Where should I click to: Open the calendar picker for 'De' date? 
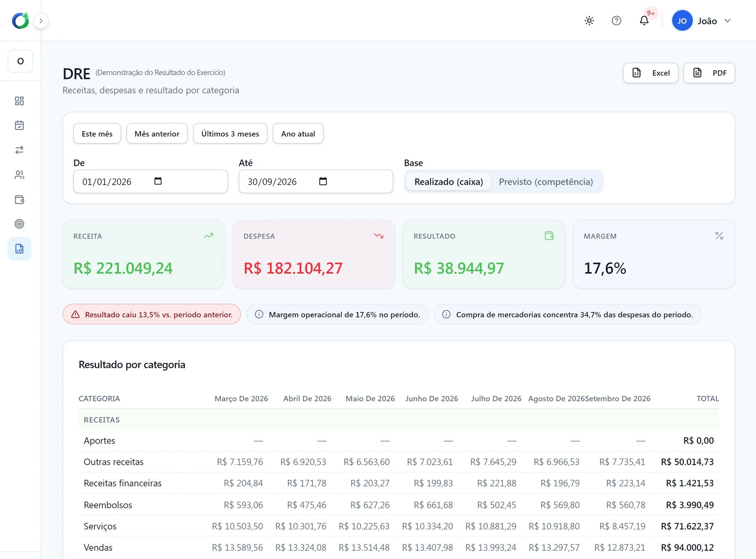(158, 181)
